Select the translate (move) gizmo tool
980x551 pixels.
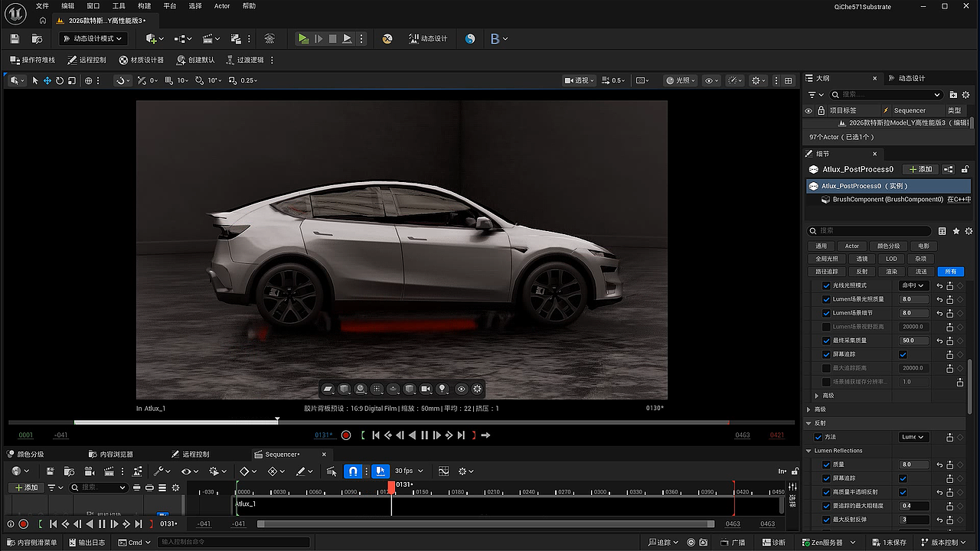click(47, 80)
